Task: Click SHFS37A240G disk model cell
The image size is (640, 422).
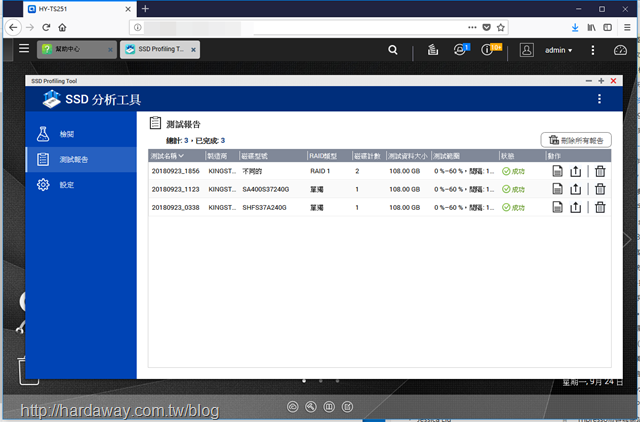Action: pos(264,208)
